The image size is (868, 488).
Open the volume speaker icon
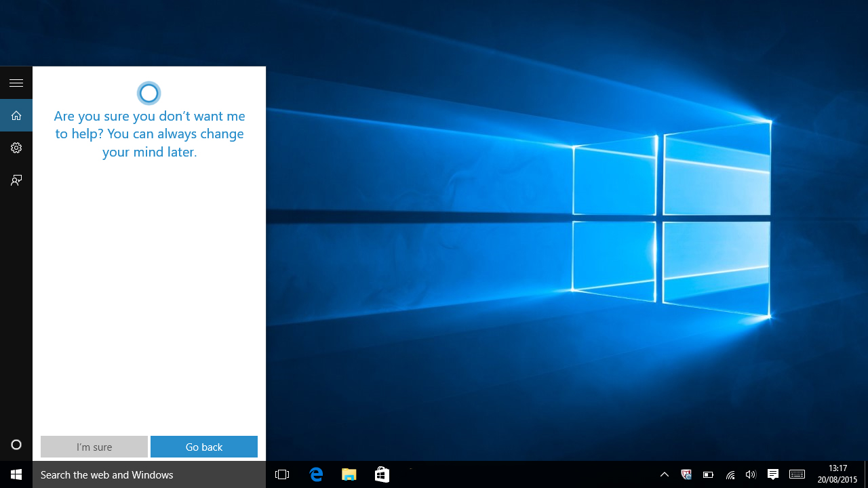(751, 474)
